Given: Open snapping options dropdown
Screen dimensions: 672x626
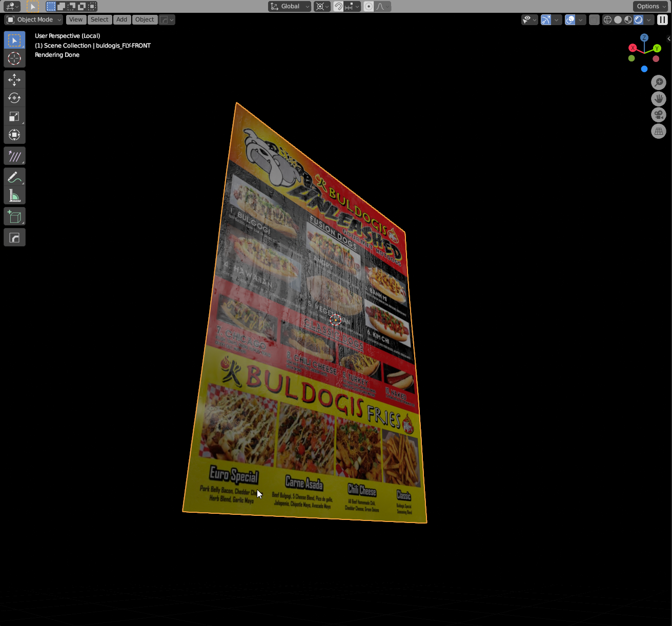Looking at the screenshot, I should pyautogui.click(x=352, y=7).
